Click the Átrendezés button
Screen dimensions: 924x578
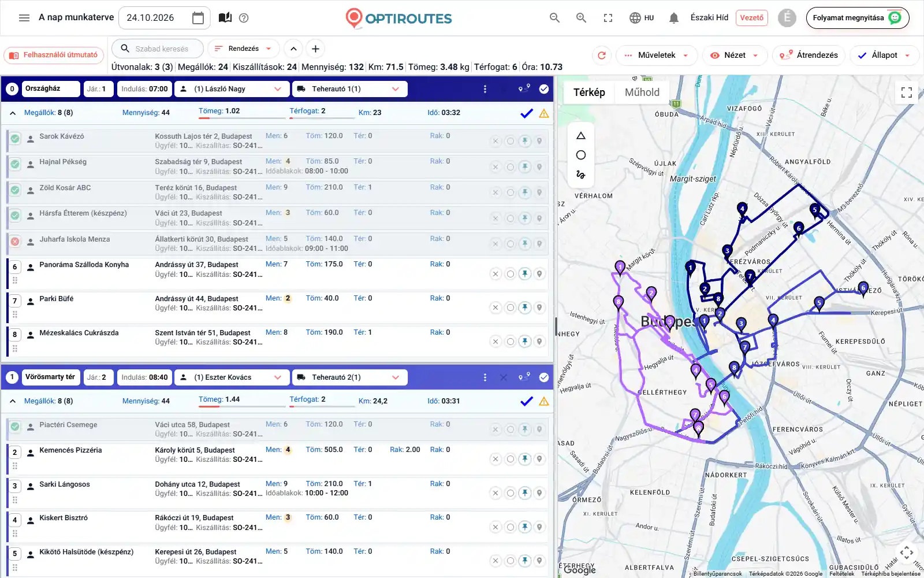click(809, 55)
